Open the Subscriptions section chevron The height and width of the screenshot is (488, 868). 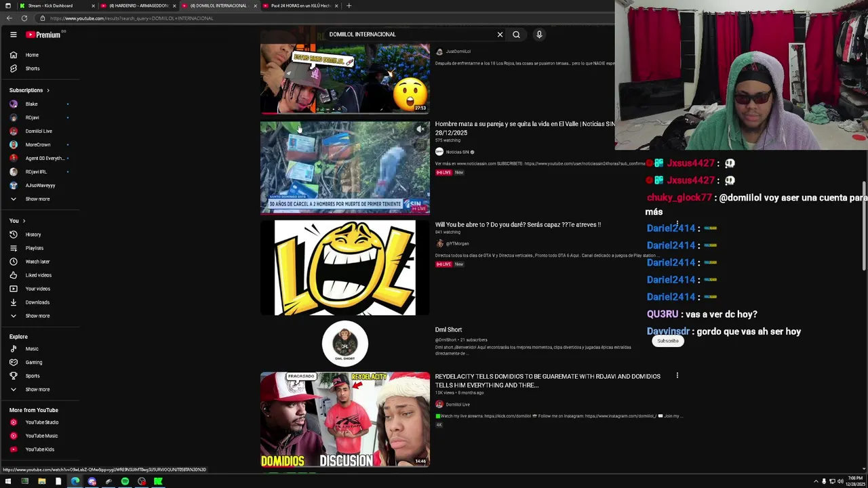[x=47, y=90]
